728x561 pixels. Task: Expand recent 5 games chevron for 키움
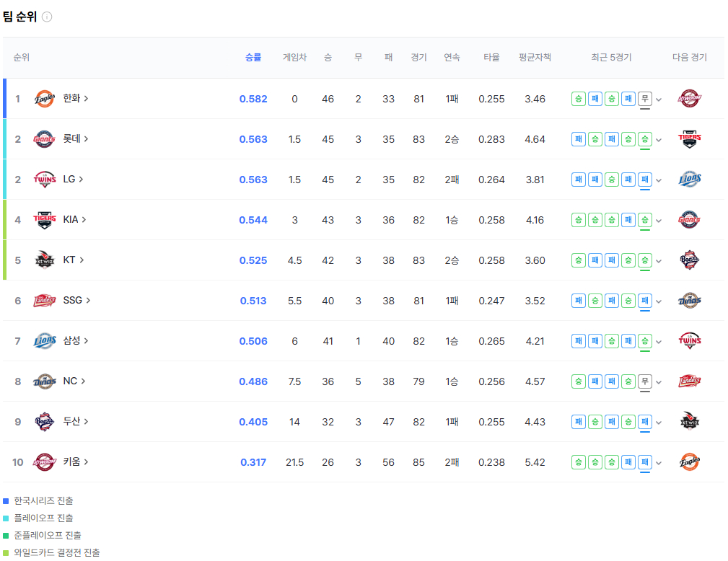[659, 463]
